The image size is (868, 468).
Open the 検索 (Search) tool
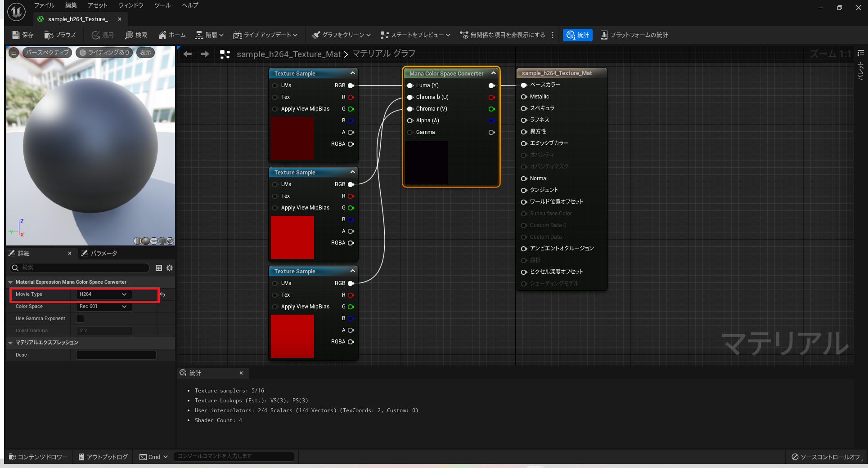click(135, 35)
